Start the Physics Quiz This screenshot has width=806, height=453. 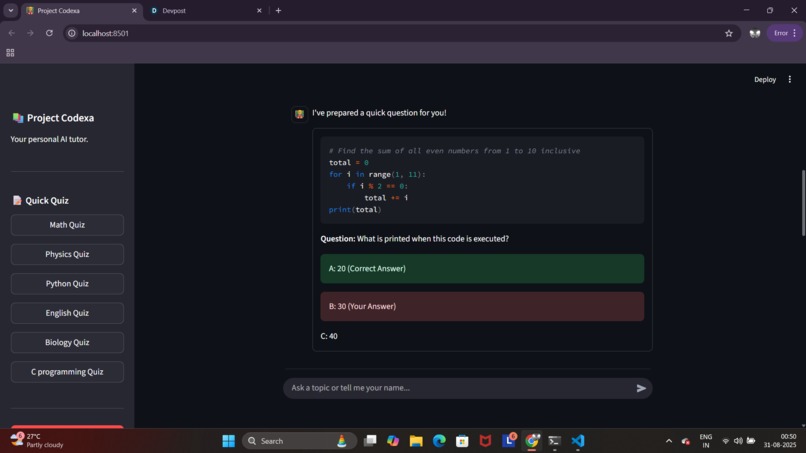coord(67,254)
